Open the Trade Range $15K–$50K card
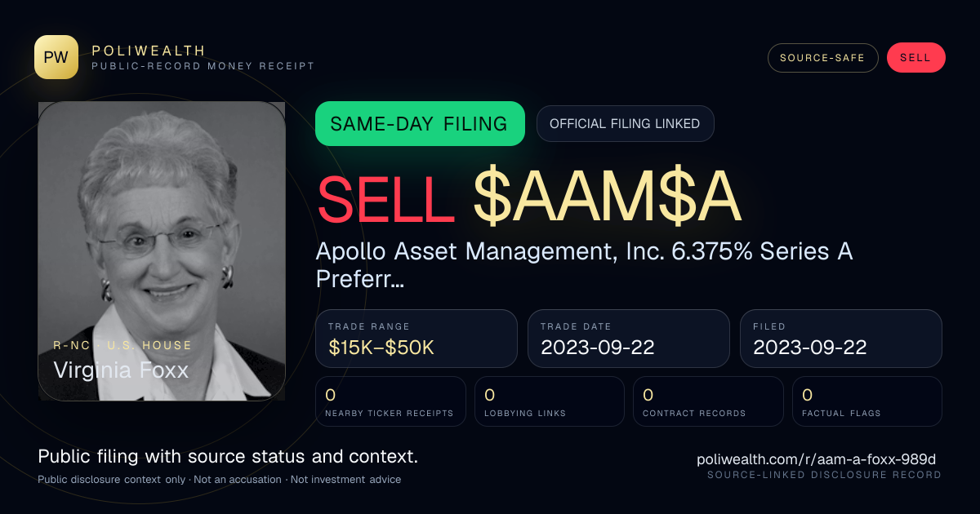The height and width of the screenshot is (514, 980). click(x=416, y=339)
